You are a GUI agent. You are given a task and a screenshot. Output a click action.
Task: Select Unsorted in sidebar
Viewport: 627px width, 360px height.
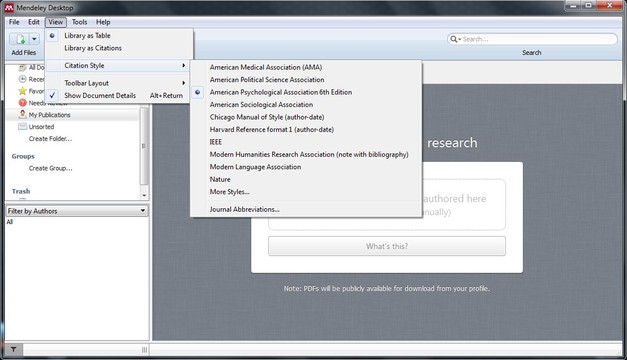point(41,126)
